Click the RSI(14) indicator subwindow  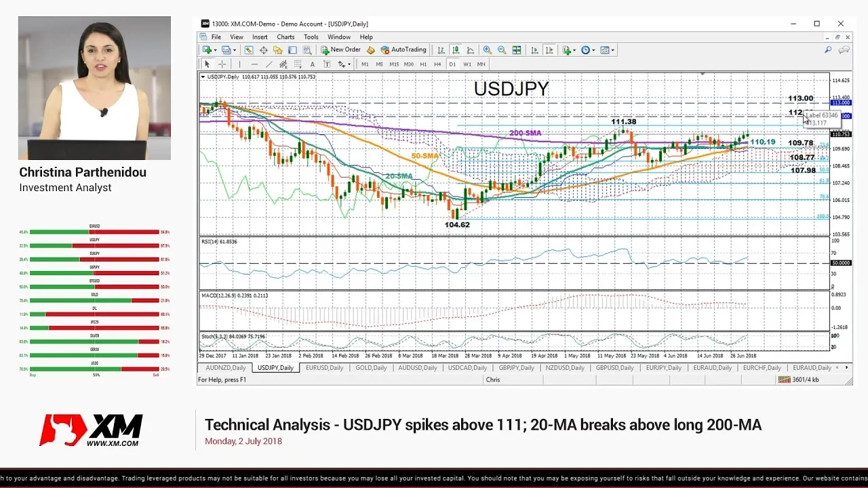(514, 264)
